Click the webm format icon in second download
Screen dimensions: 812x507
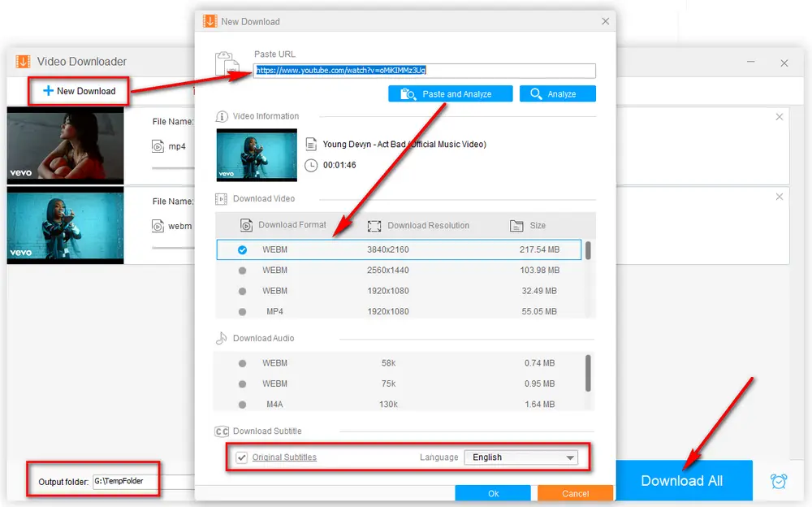pos(158,226)
